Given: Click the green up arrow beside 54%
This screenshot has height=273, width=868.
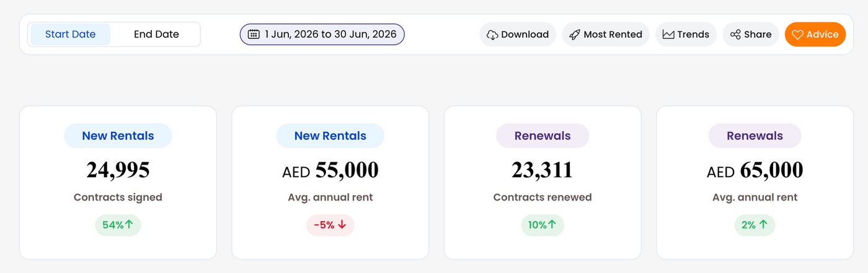Looking at the screenshot, I should [130, 225].
